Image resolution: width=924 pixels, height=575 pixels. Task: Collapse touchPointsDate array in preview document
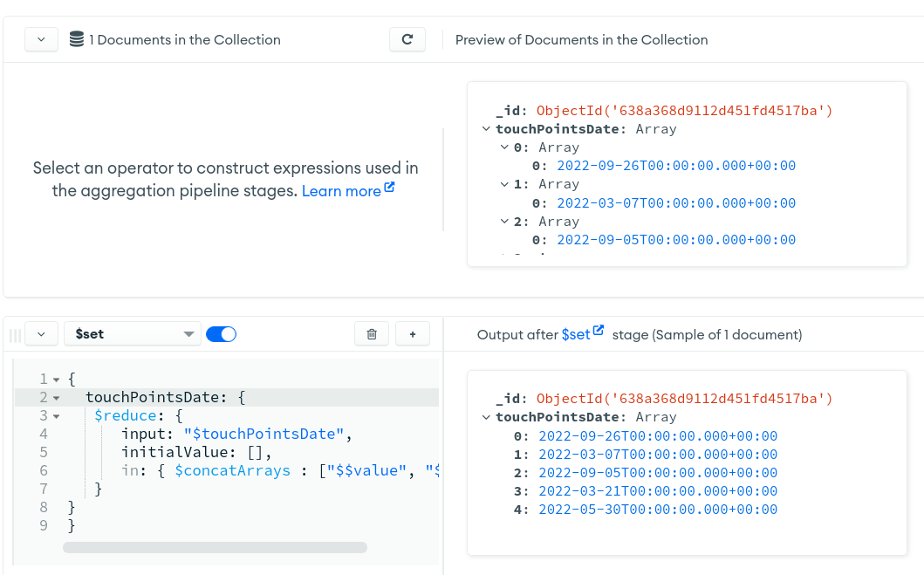486,129
